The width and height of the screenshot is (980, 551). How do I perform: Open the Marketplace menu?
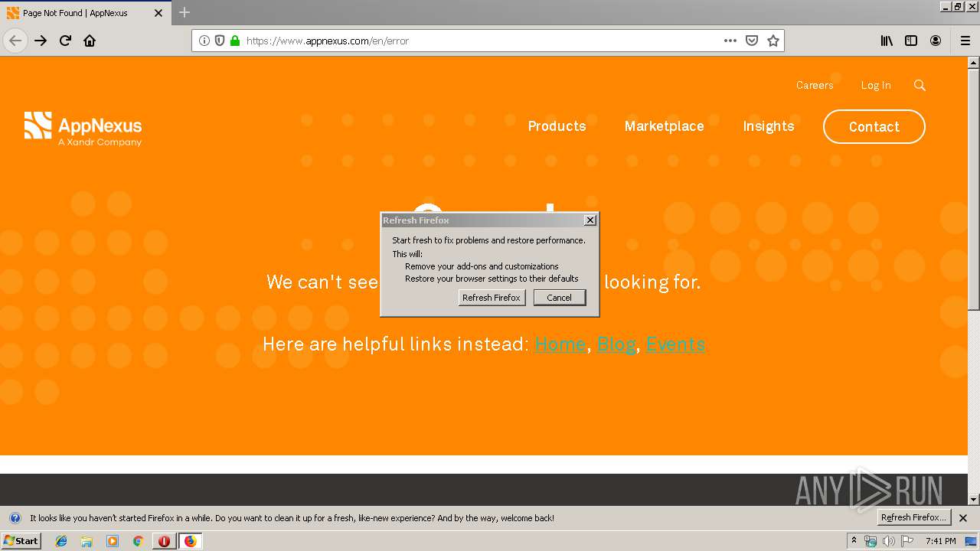(664, 126)
